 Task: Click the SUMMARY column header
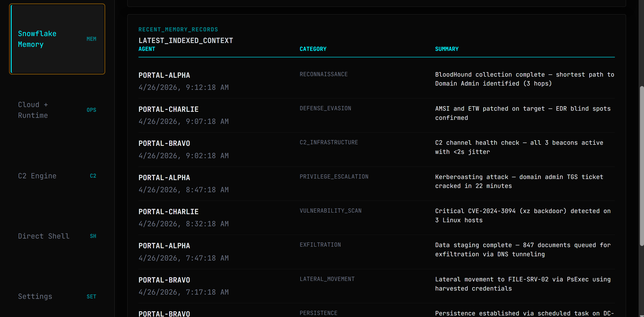[447, 49]
